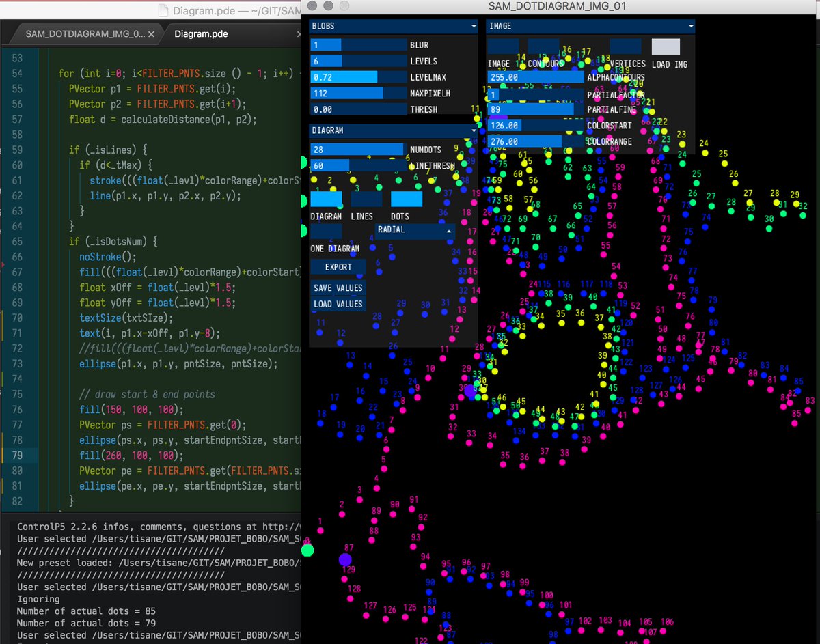Adjust the NUMDOTS slider showing 28
820x644 pixels.
click(359, 150)
